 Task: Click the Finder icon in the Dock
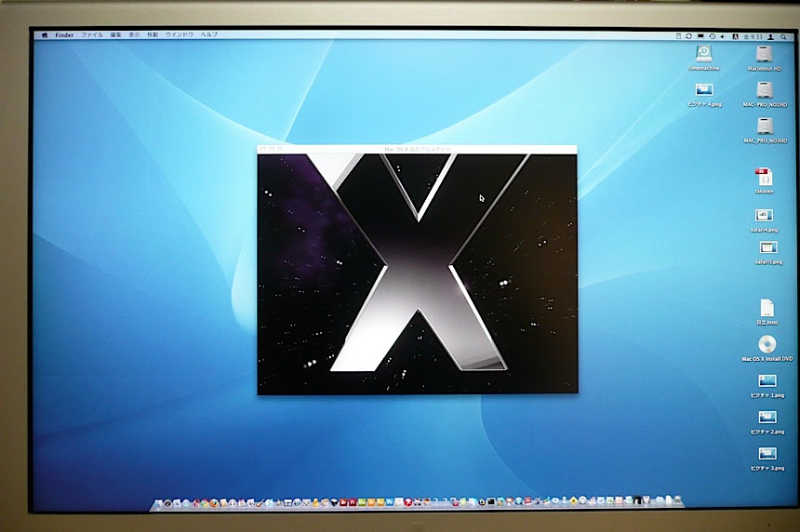158,503
